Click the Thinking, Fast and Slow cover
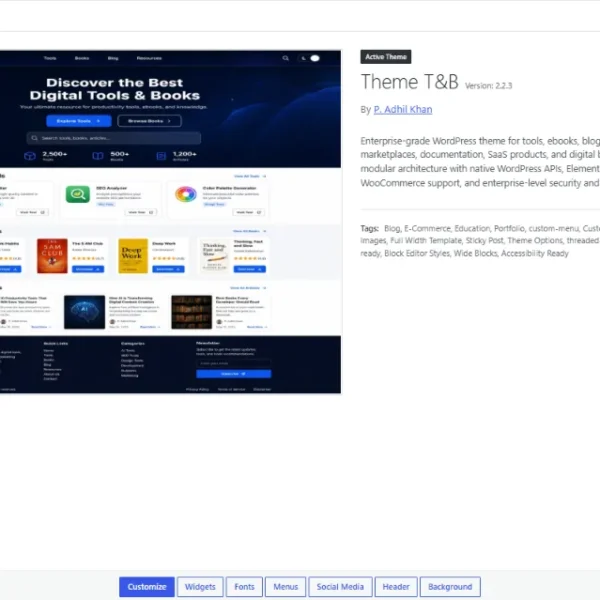Viewport: 600px width, 600px height. (215, 256)
